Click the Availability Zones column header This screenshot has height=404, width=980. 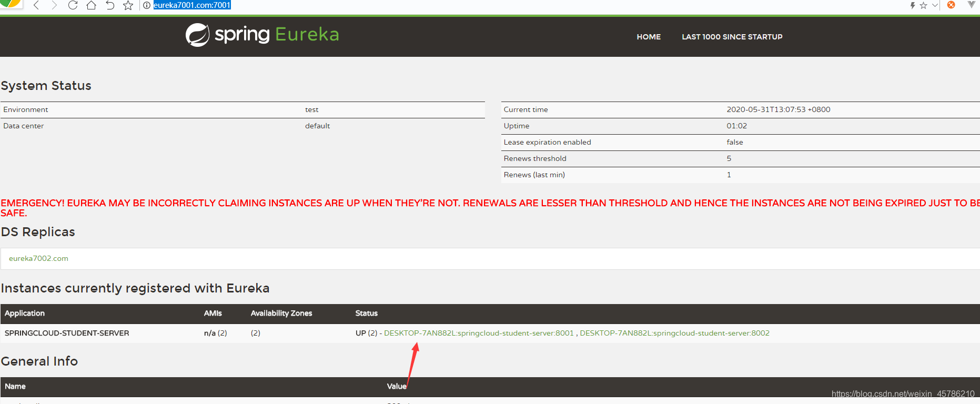[281, 313]
